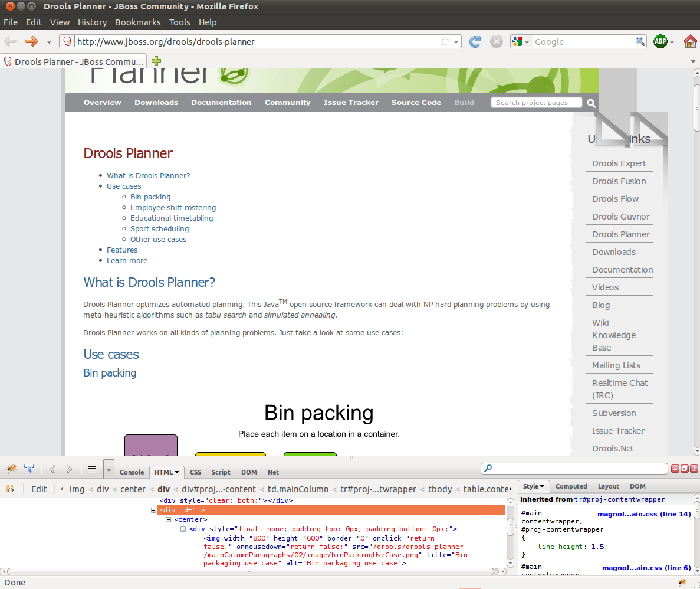The image size is (700, 589).
Task: Click the Firebug bug icon in the panel toolbar
Action: pyautogui.click(x=11, y=469)
